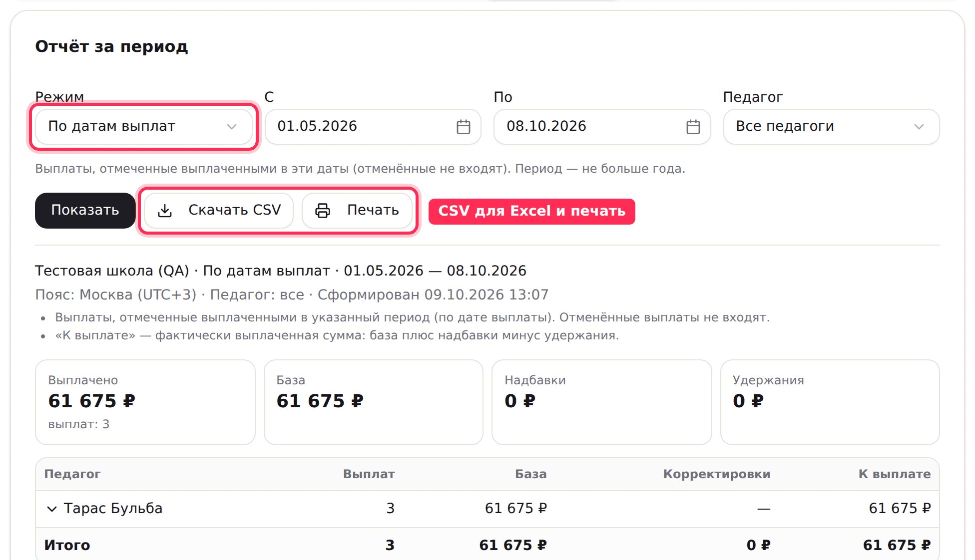The image size is (975, 560).
Task: Focus the end date field 08.10.2026
Action: tap(602, 127)
